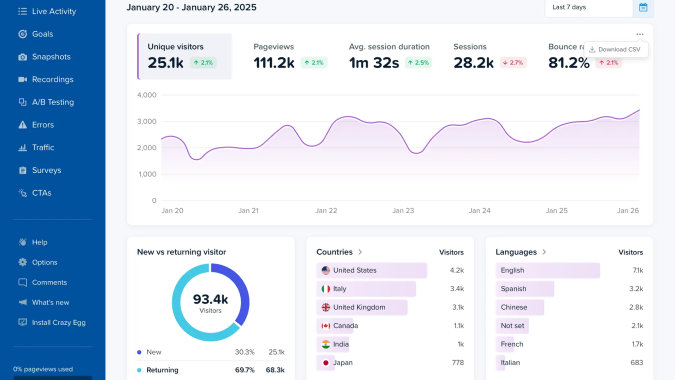
Task: Click the Not set language row
Action: [570, 326]
